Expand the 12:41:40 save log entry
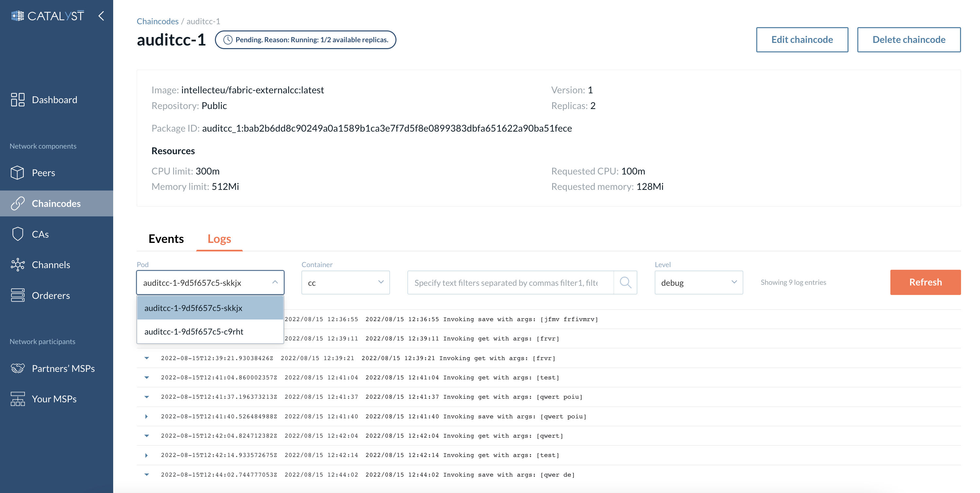This screenshot has height=493, width=980. click(x=147, y=416)
